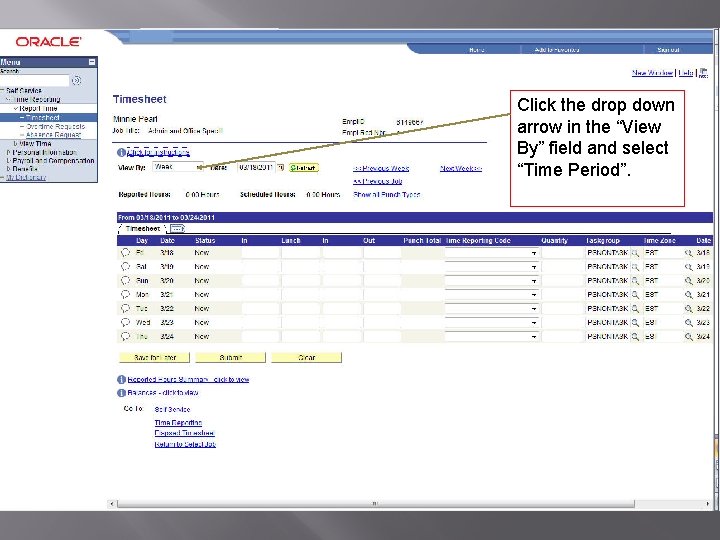720x540 pixels.
Task: Collapse the Self Service tree node
Action: tap(2, 90)
